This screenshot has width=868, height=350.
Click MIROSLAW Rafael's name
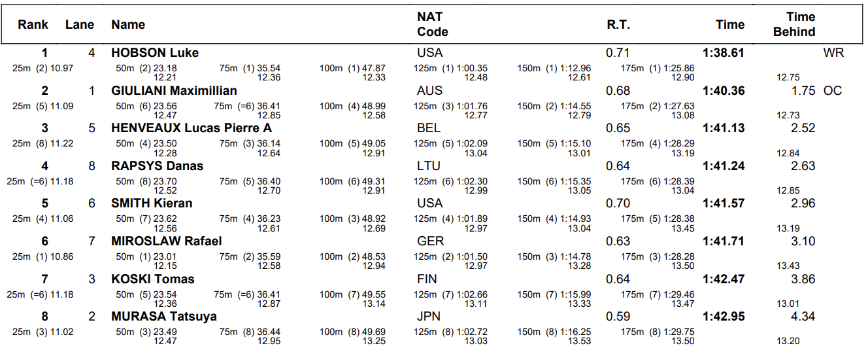point(167,241)
